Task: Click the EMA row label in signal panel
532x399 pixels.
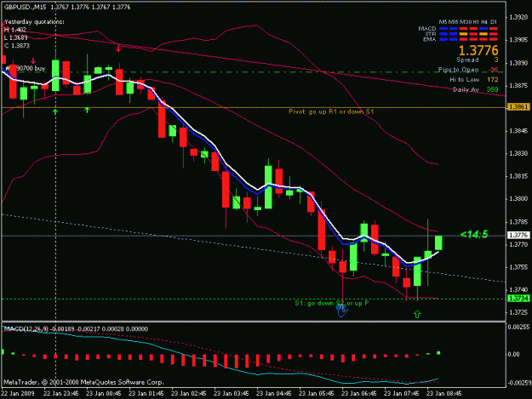Action: coord(429,39)
